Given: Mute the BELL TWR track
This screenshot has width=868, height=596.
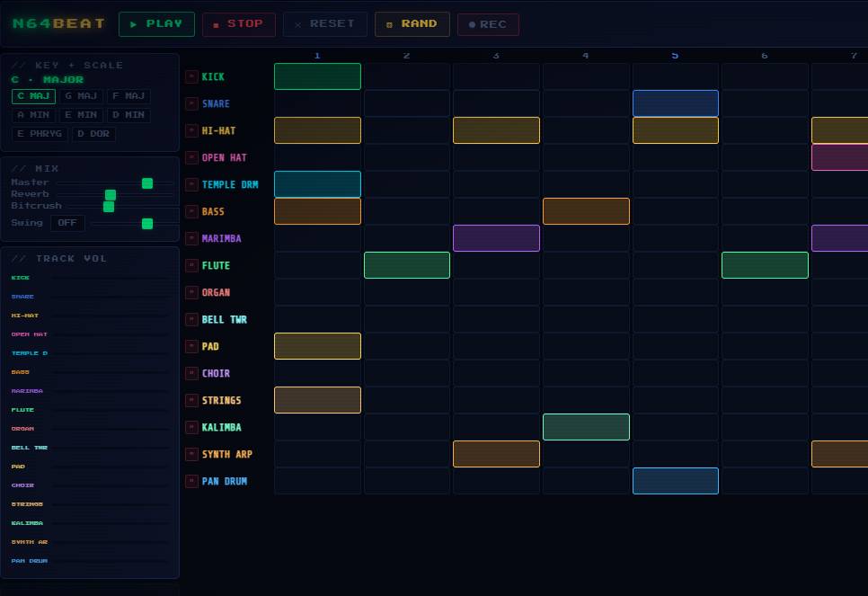Looking at the screenshot, I should click(x=191, y=320).
